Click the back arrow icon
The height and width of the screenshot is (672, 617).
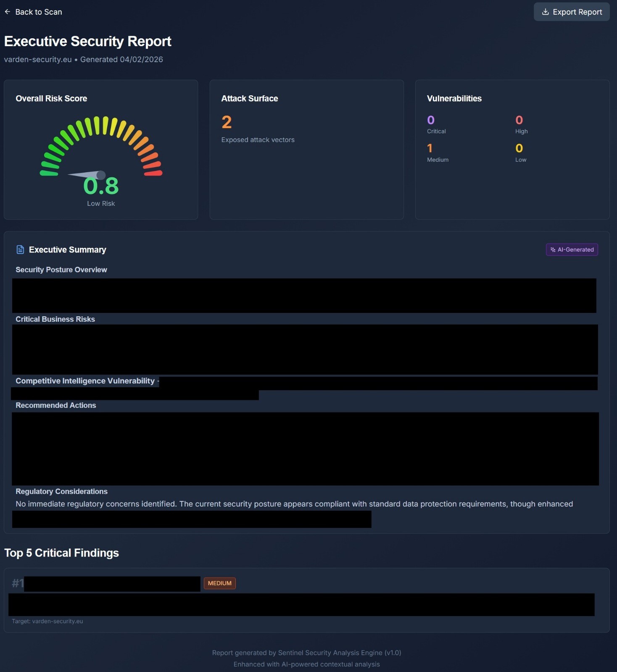point(8,12)
